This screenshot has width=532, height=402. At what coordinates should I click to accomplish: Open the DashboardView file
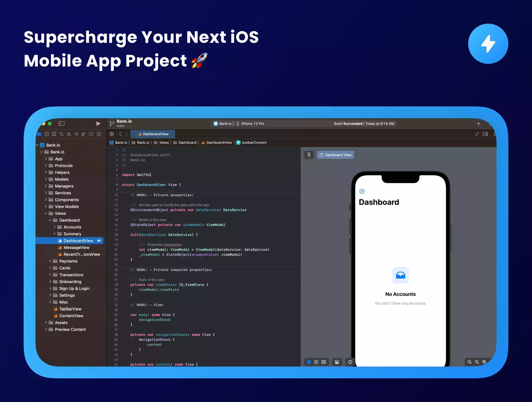click(69, 241)
